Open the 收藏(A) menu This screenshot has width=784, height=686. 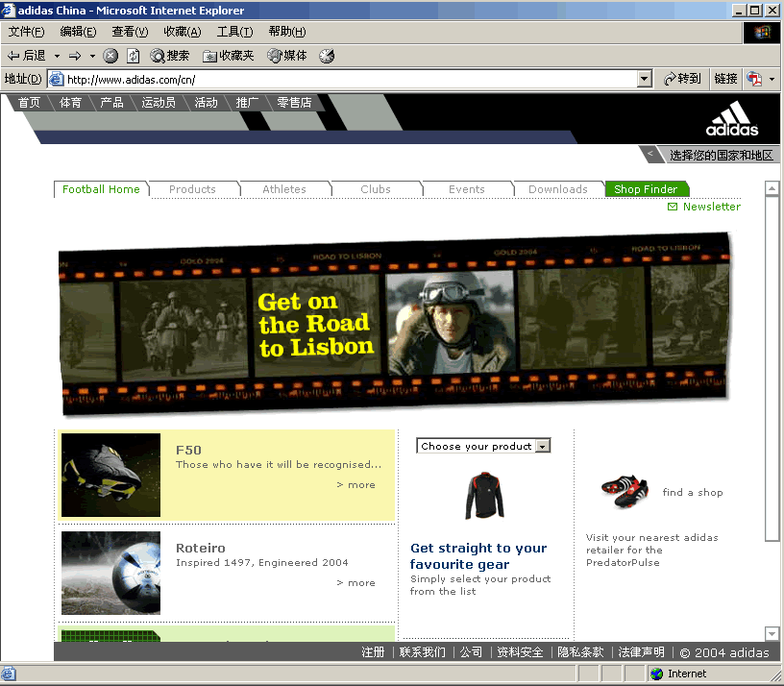(182, 32)
